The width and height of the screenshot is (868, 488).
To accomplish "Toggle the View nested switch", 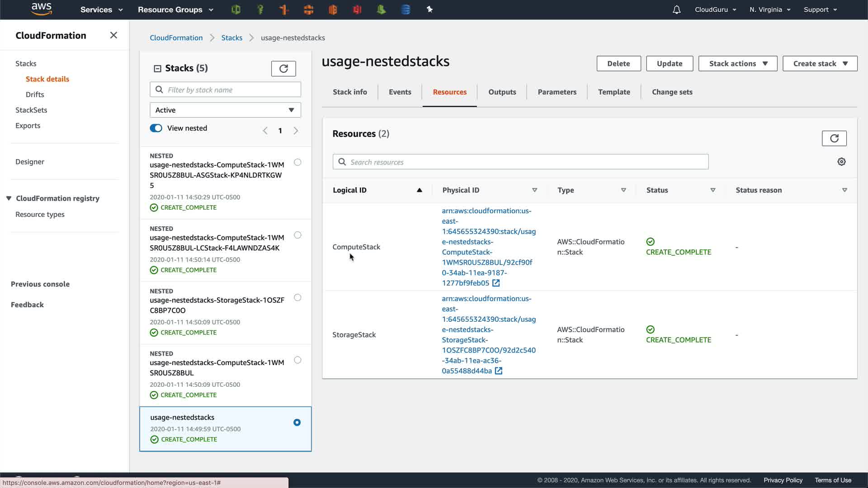I will 156,128.
